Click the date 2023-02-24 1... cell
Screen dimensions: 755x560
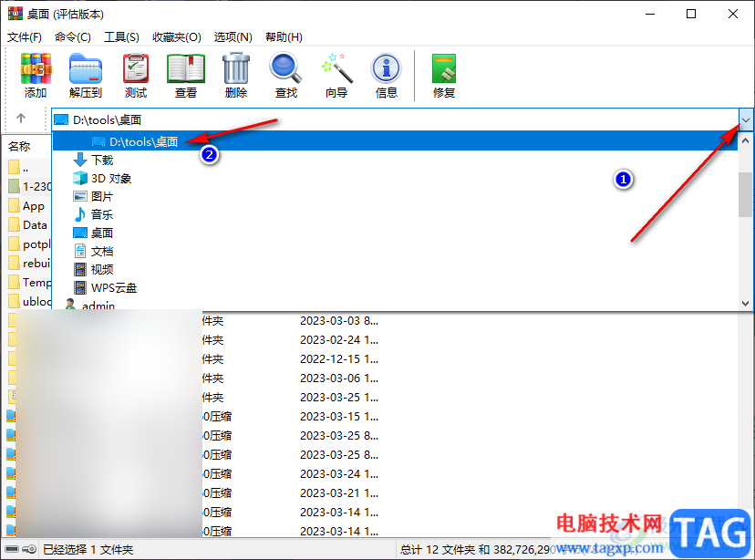point(339,340)
